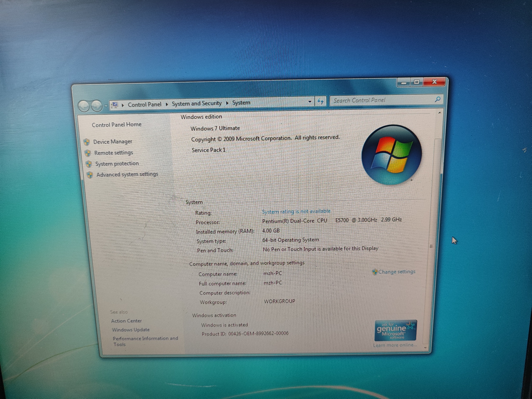Open Remote settings from left pane
532x399 pixels.
pyautogui.click(x=113, y=153)
